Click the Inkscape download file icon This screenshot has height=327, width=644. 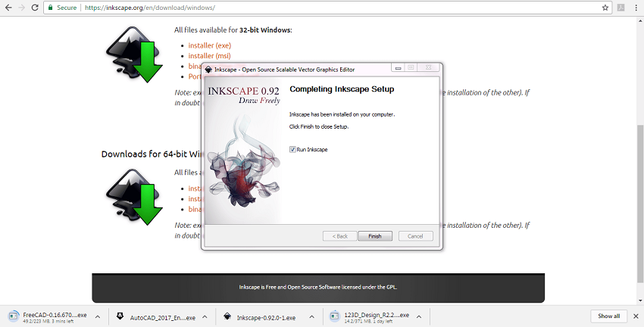227,316
